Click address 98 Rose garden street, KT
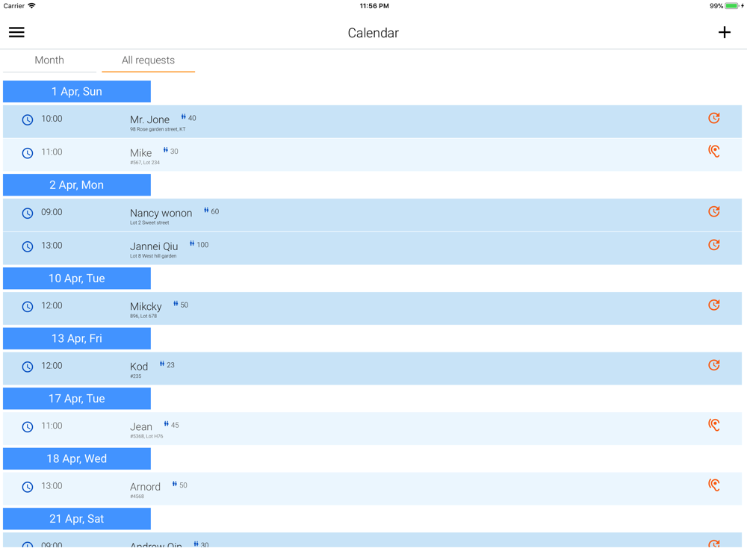747x560 pixels. [x=158, y=129]
